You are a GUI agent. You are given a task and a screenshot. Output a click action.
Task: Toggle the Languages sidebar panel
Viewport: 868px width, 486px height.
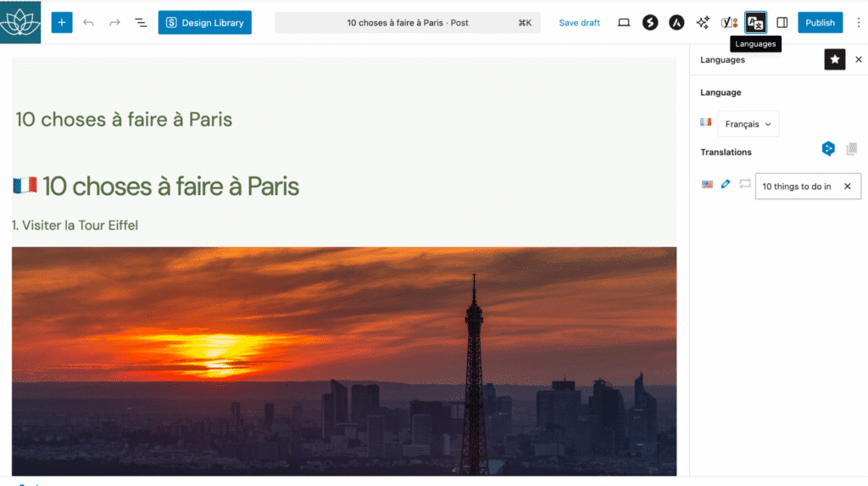pos(755,23)
